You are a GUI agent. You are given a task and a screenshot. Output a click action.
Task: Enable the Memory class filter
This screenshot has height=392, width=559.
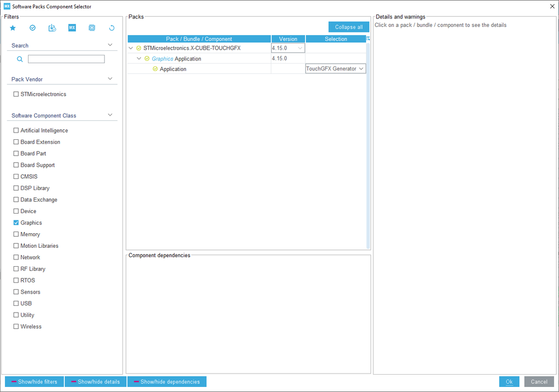click(16, 234)
